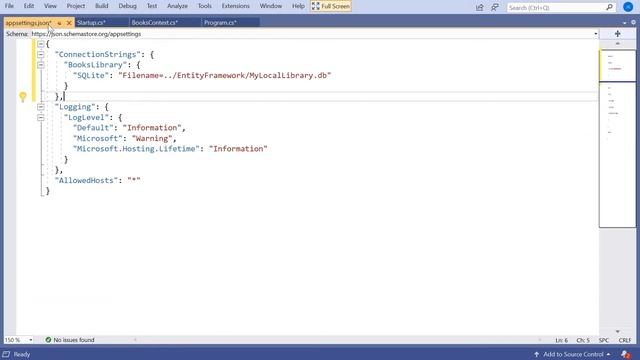Collapse the LogLevel section
This screenshot has width=640, height=360.
(40, 118)
